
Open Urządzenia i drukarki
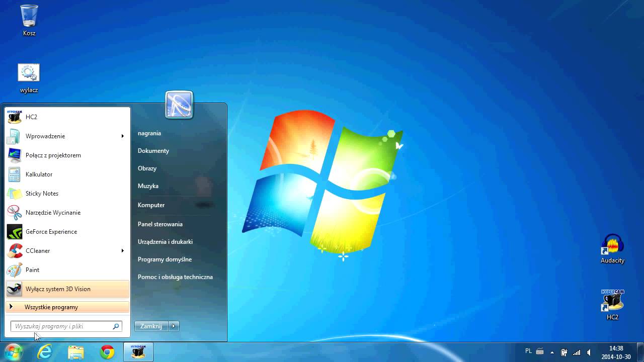165,242
